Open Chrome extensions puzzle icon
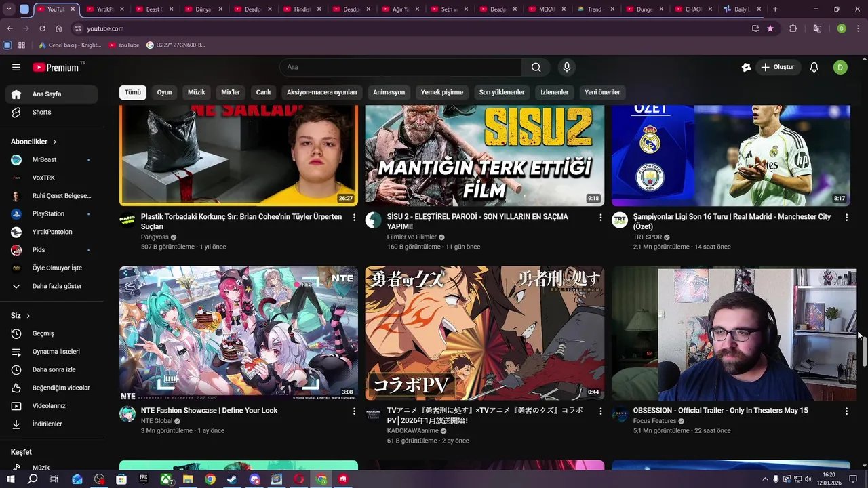Viewport: 868px width, 488px height. [x=793, y=28]
